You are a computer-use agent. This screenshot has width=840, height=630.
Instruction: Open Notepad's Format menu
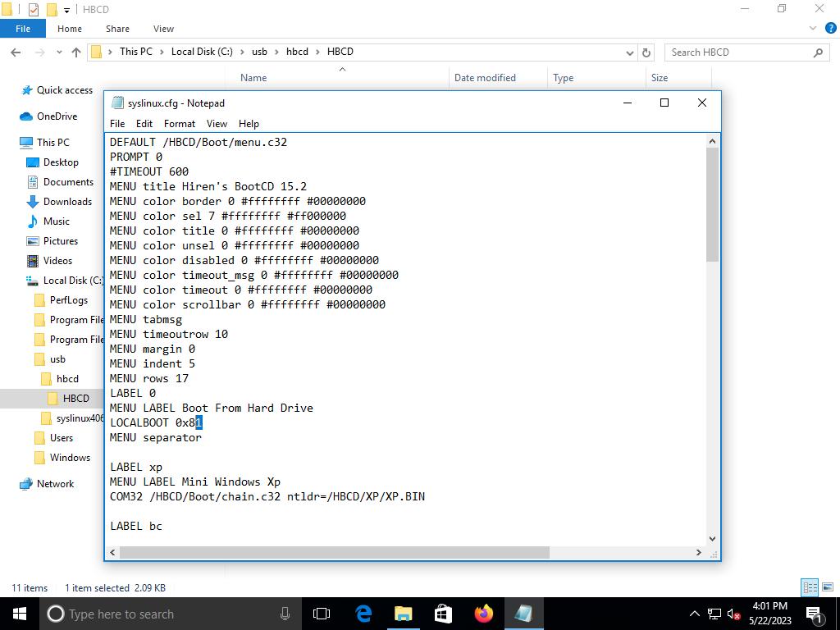pyautogui.click(x=179, y=124)
